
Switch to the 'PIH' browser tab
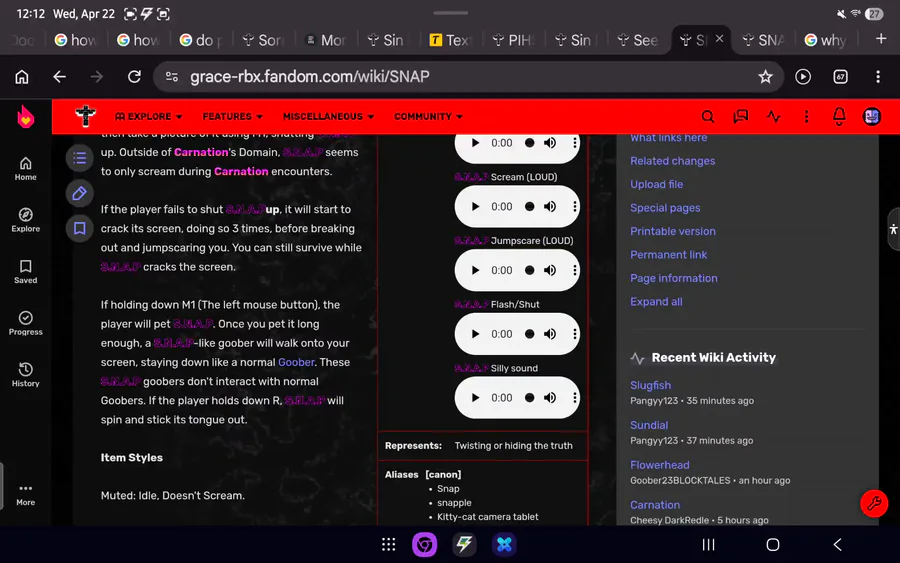pyautogui.click(x=513, y=40)
